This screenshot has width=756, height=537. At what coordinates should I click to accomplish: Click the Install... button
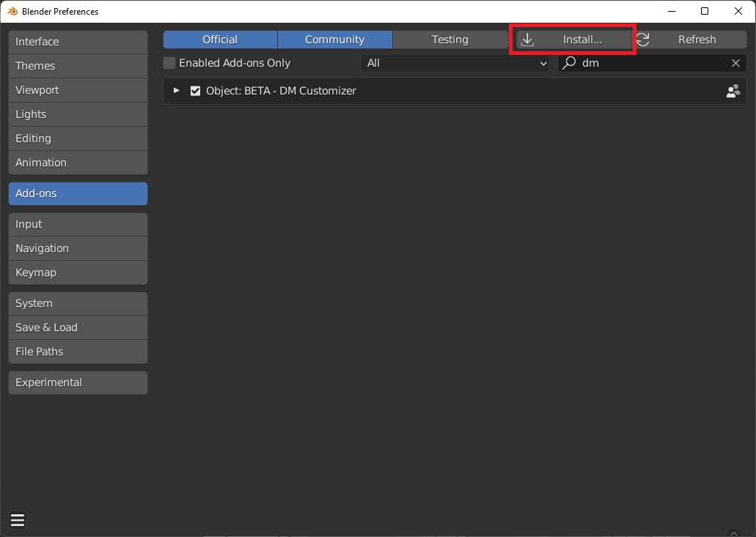[573, 40]
